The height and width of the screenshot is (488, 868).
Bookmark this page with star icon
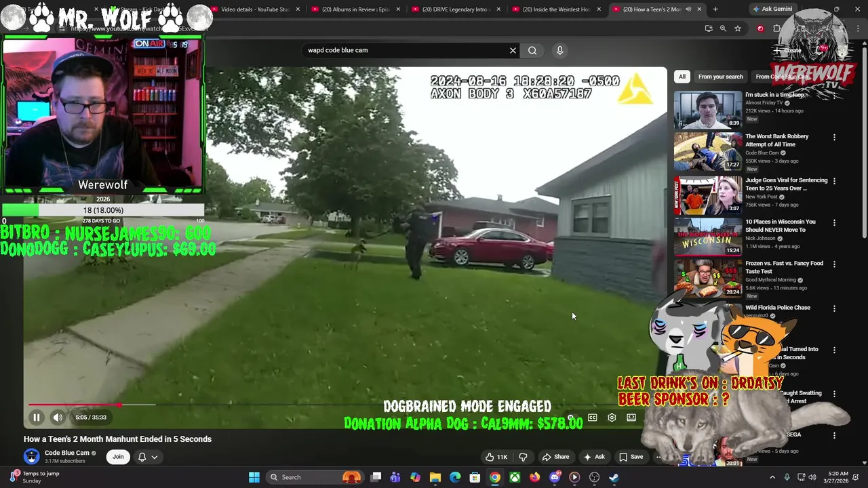(x=738, y=28)
